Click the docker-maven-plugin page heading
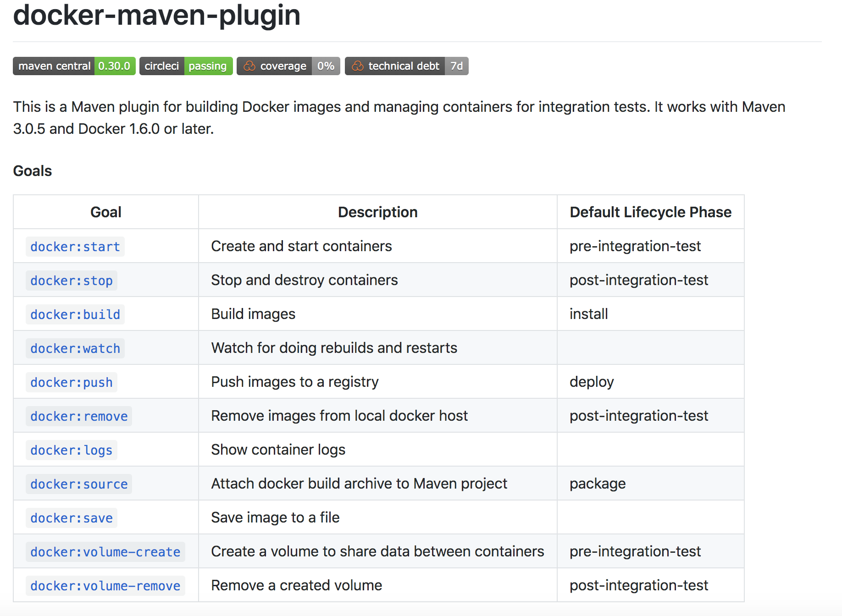Screen dimensions: 842x616 click(x=157, y=16)
